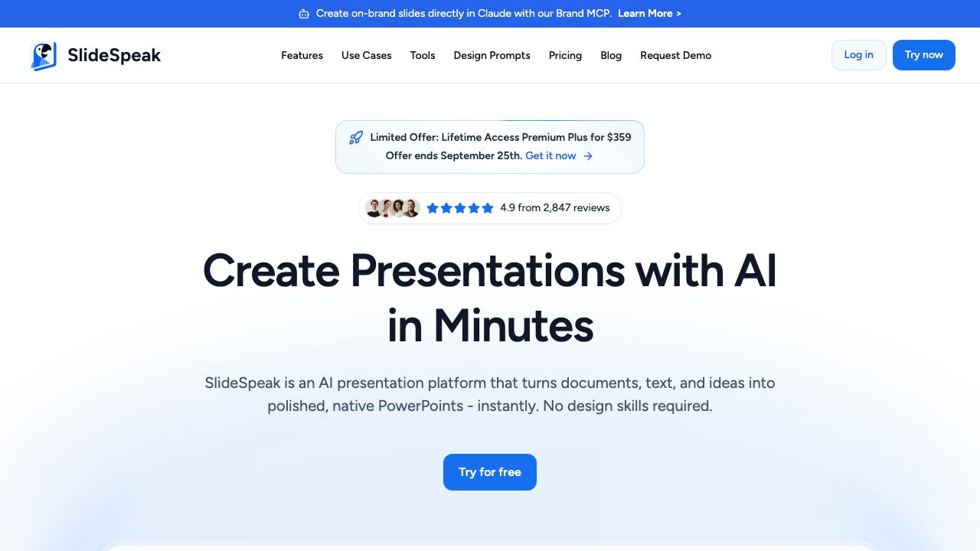
Task: Select Request Demo in the navigation
Action: (675, 55)
